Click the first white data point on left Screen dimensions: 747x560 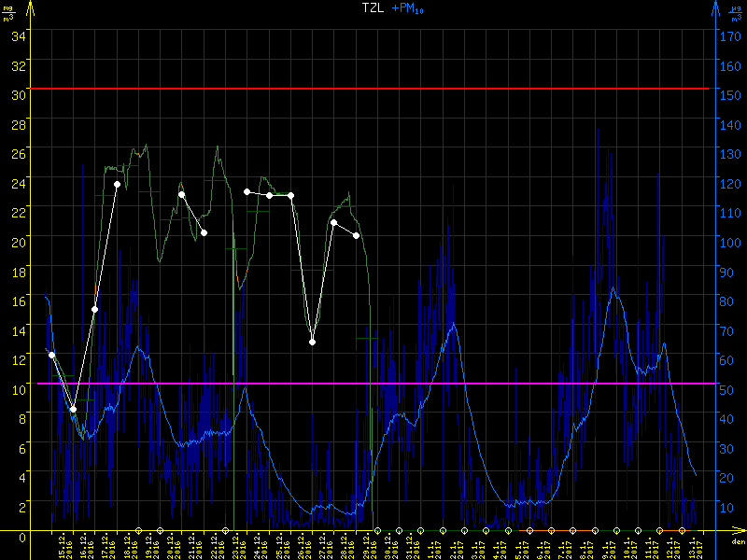51,355
